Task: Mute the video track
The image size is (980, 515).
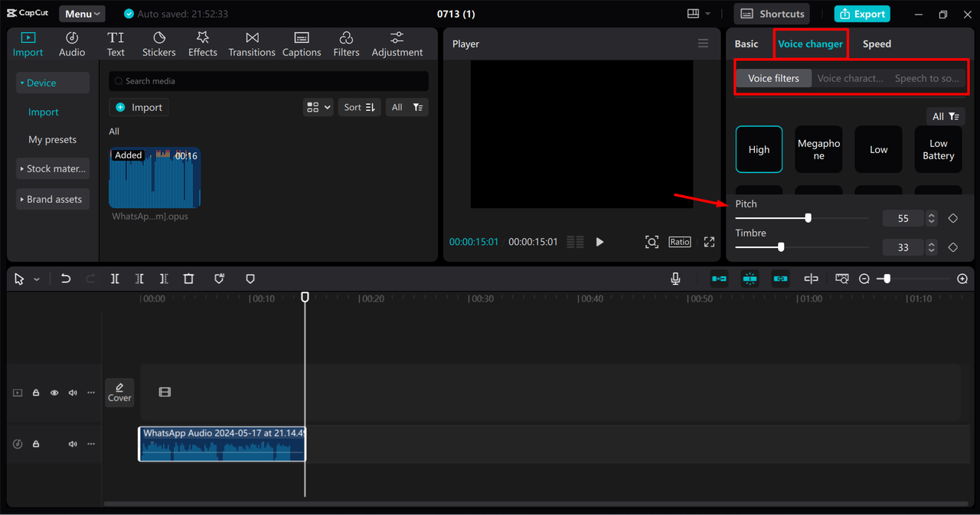Action: click(x=73, y=393)
